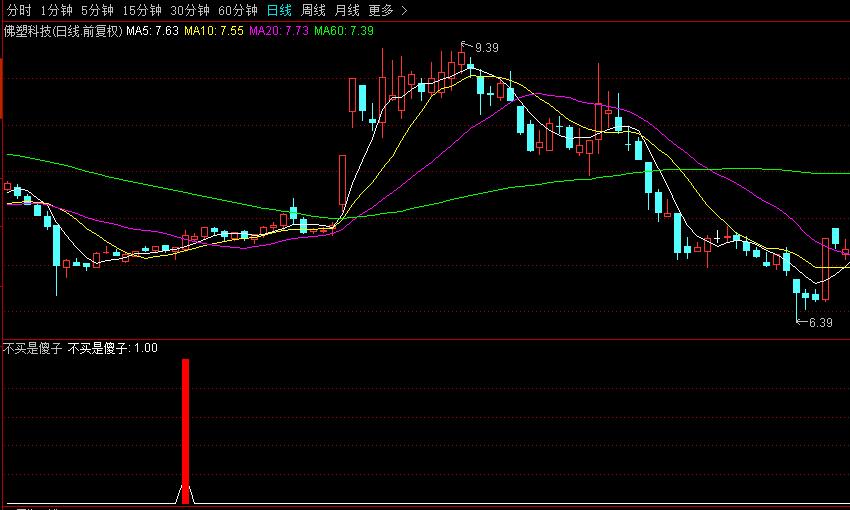Image resolution: width=850 pixels, height=510 pixels.
Task: Select the 1分钟 period tab
Action: pos(56,10)
